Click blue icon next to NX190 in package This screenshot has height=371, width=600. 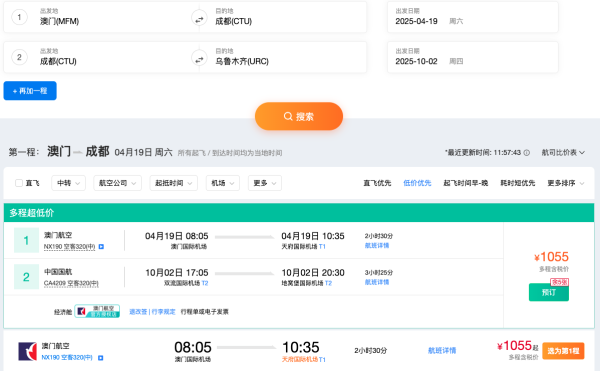click(101, 247)
